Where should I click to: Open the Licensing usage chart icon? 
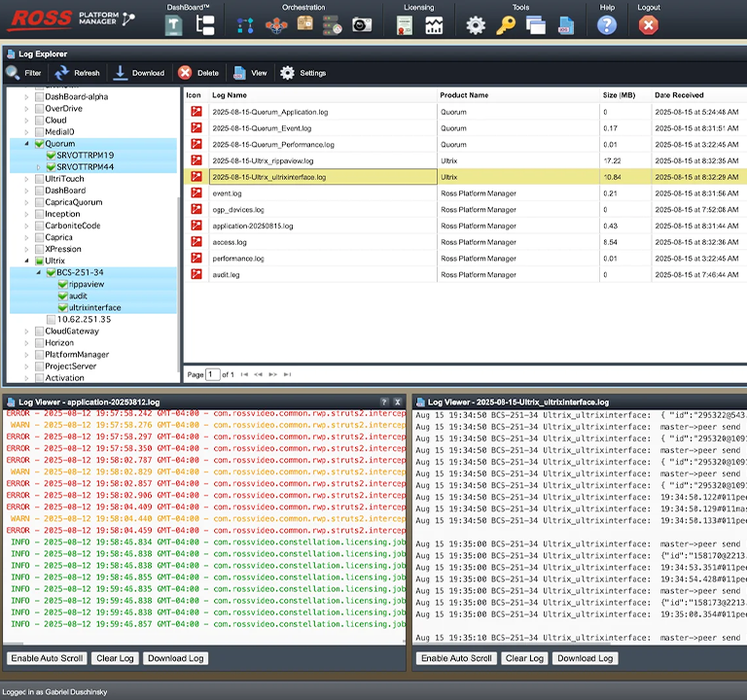click(434, 25)
